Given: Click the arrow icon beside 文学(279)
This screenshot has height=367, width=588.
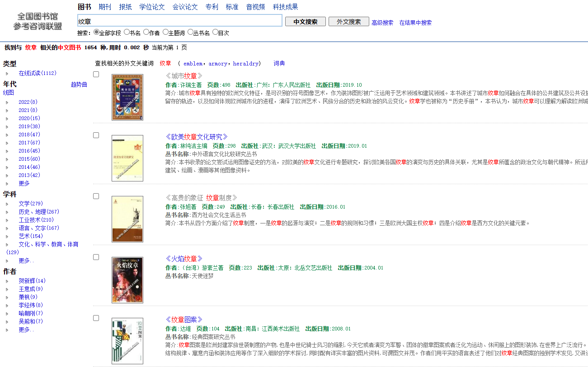Looking at the screenshot, I should click(x=7, y=204).
